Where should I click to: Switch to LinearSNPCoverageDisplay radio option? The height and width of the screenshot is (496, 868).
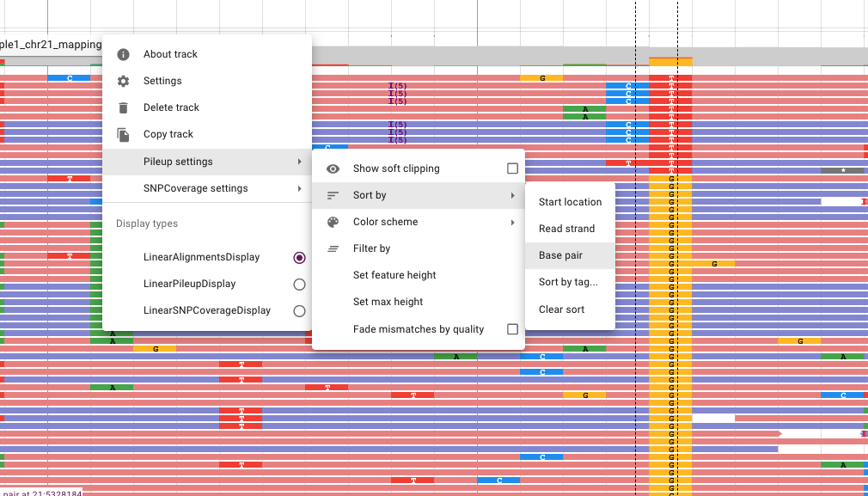299,311
